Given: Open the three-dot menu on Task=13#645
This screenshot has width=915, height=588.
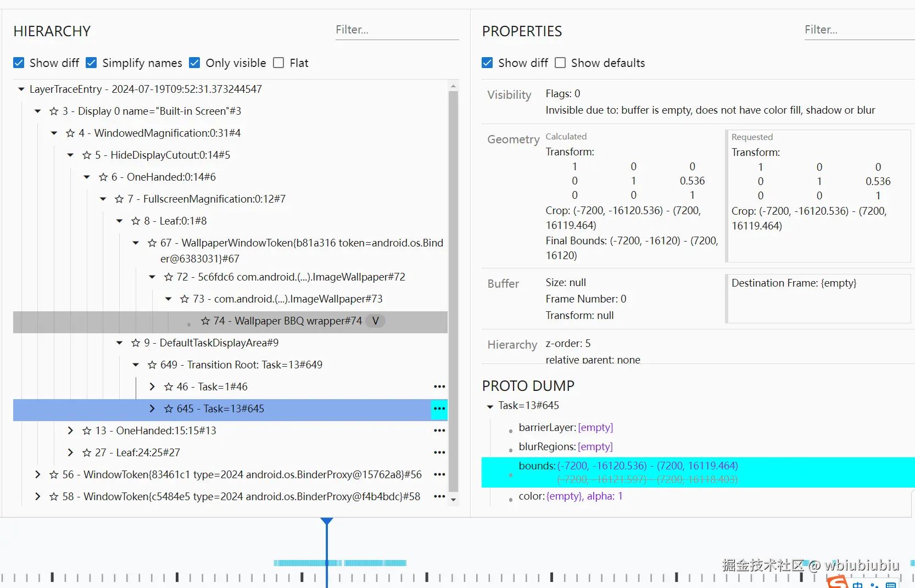Looking at the screenshot, I should point(439,408).
